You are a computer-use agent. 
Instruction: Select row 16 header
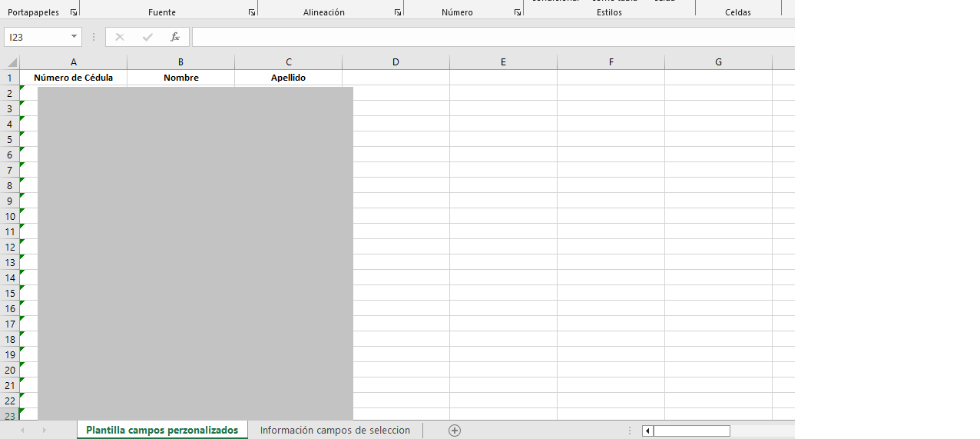[10, 308]
